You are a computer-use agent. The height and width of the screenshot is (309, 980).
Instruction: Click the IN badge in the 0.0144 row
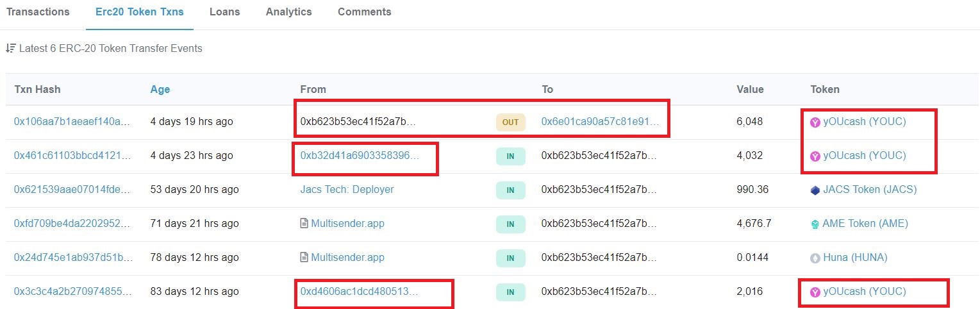click(x=510, y=258)
